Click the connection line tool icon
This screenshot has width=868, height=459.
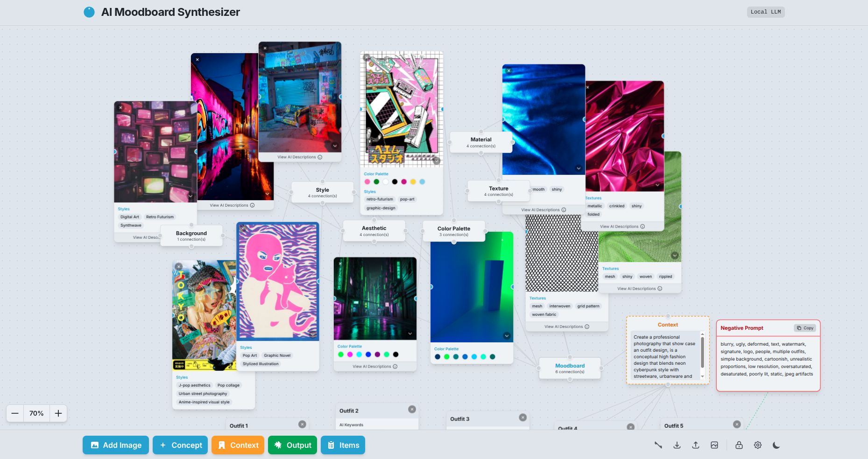[658, 445]
